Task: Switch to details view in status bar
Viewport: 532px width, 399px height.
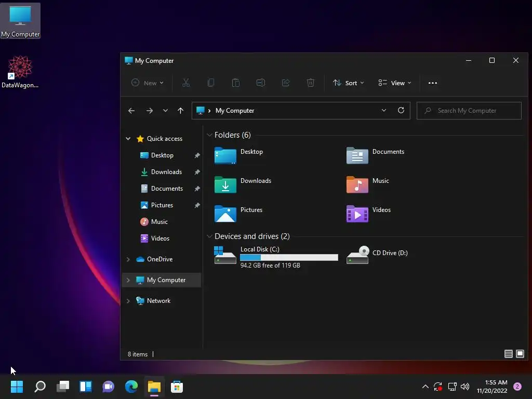Action: (508, 354)
